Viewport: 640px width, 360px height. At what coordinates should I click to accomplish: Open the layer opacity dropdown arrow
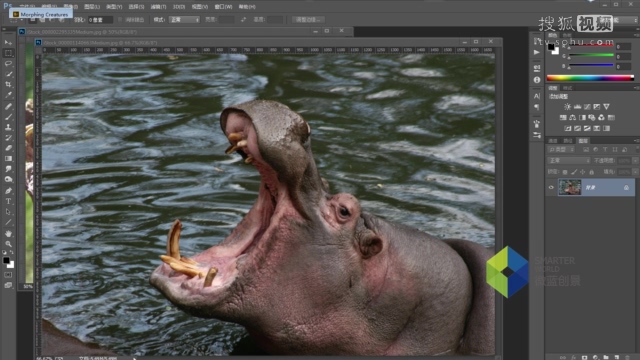[635, 161]
